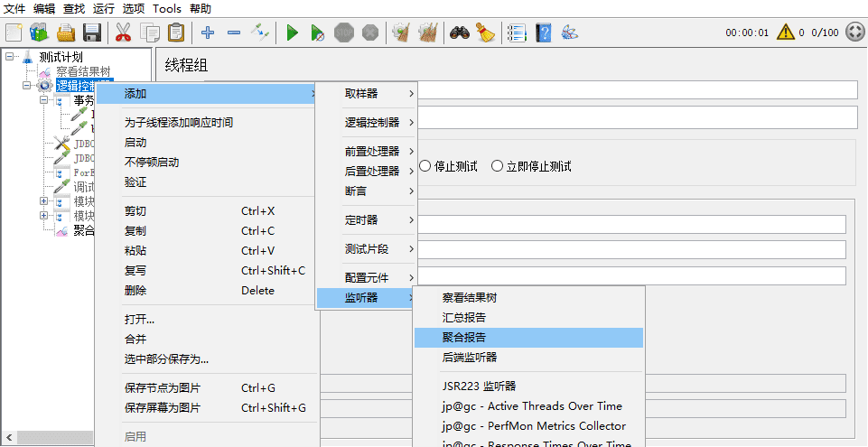Choose JSR223 监听器 entry
This screenshot has width=868, height=447.
528,386
